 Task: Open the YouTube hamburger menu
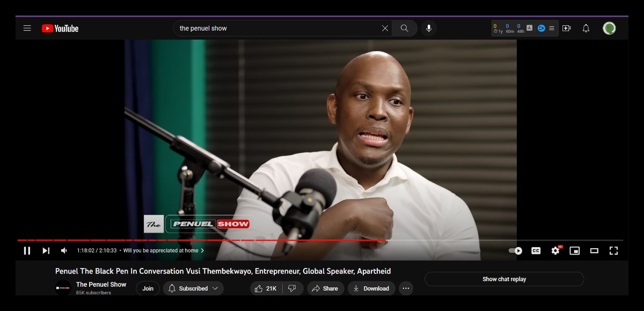(x=27, y=28)
